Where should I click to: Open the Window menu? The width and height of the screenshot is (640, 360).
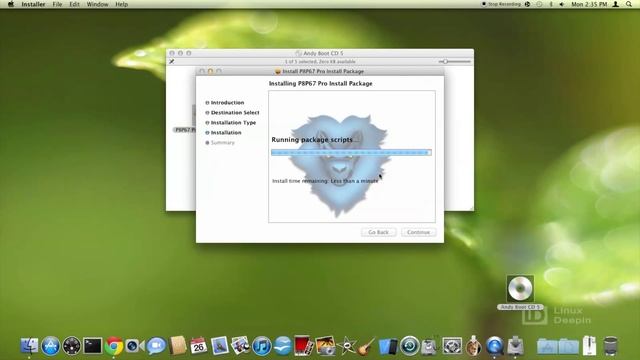tap(97, 4)
